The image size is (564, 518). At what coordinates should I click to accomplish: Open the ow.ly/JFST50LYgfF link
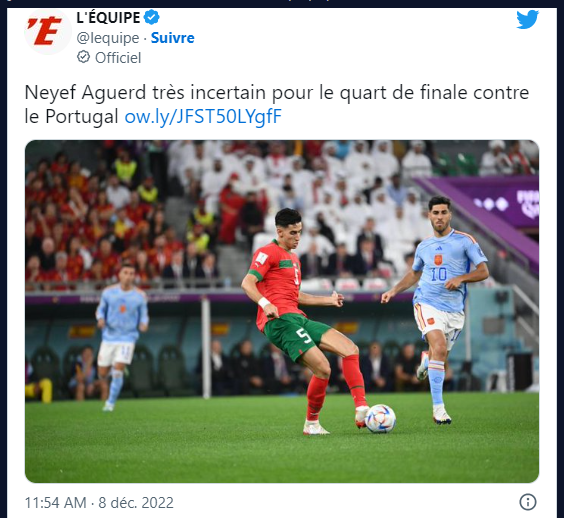pyautogui.click(x=203, y=117)
